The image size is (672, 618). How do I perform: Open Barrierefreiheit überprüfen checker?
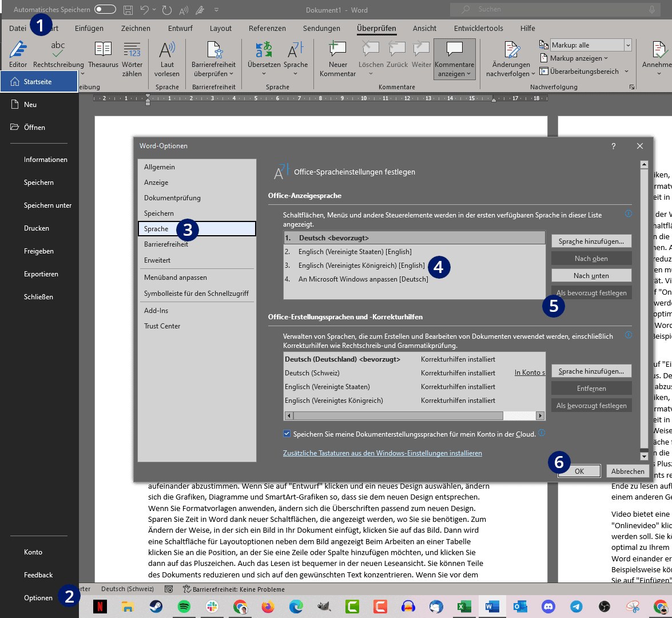[x=213, y=59]
